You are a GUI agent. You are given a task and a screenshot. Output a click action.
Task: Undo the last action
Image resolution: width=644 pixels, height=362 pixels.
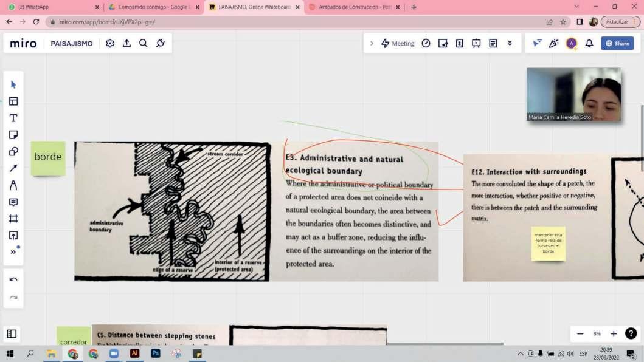click(x=13, y=279)
